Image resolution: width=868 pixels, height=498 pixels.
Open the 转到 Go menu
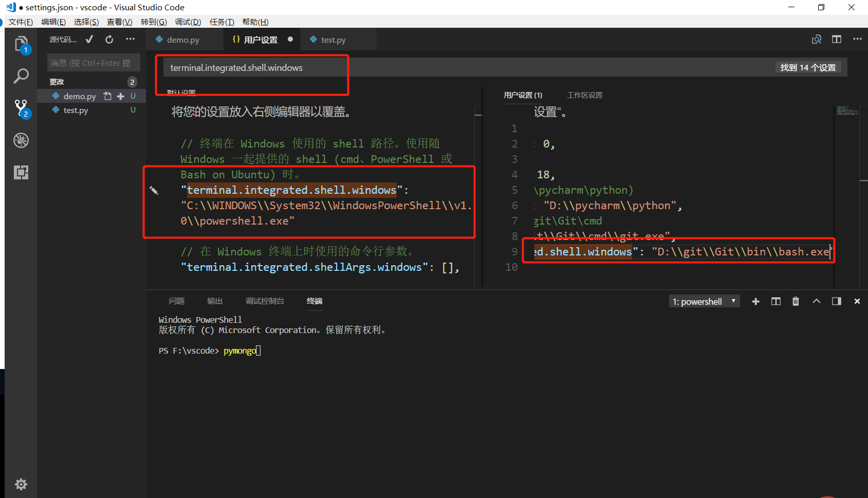pyautogui.click(x=154, y=22)
